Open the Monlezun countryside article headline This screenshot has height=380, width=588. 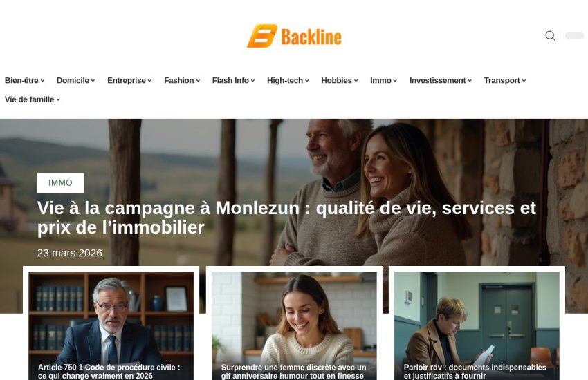286,218
